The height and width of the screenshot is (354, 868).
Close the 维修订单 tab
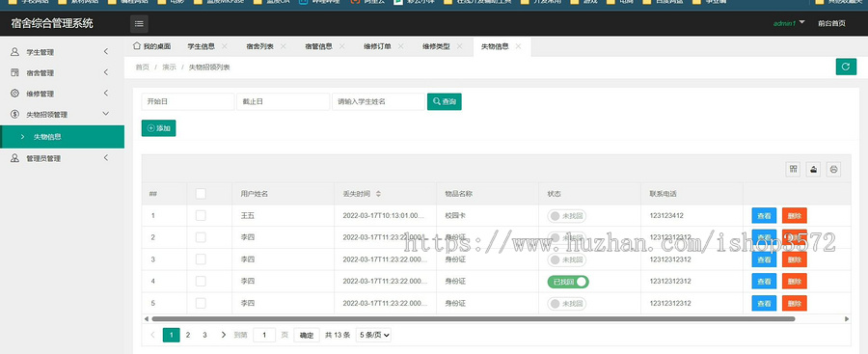coord(400,46)
